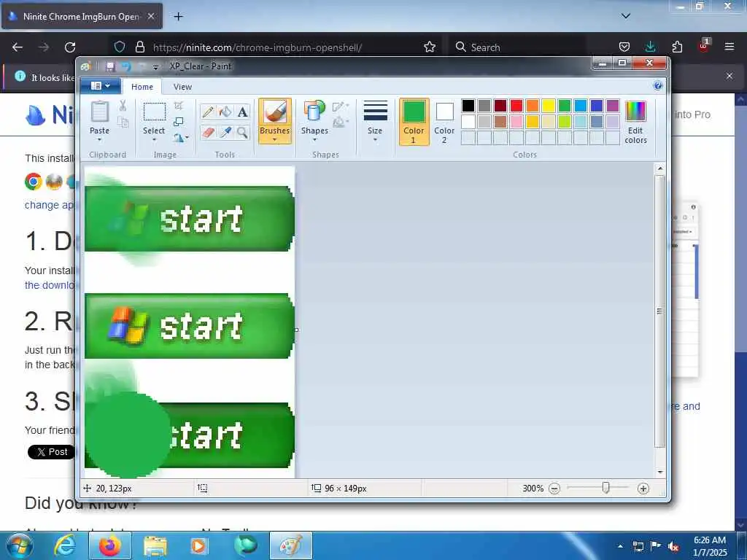
Task: Click the Paint zoom slider handle
Action: (605, 488)
